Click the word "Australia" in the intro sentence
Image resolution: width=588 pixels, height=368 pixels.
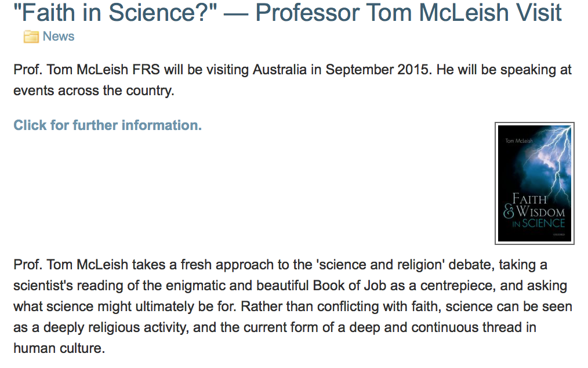[x=280, y=70]
